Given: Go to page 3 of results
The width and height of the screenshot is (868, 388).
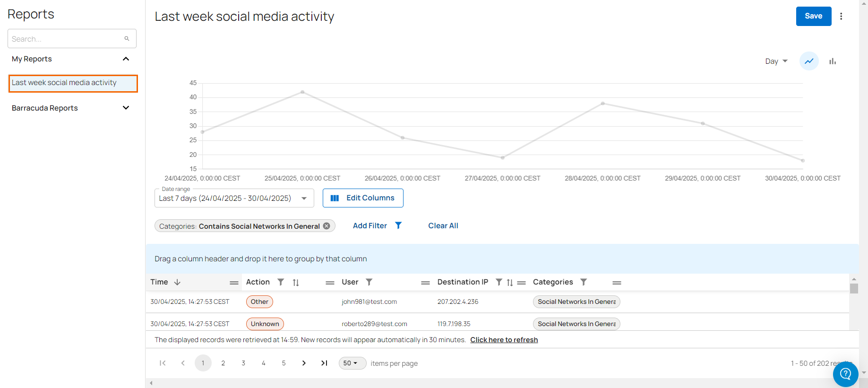Looking at the screenshot, I should pos(243,363).
